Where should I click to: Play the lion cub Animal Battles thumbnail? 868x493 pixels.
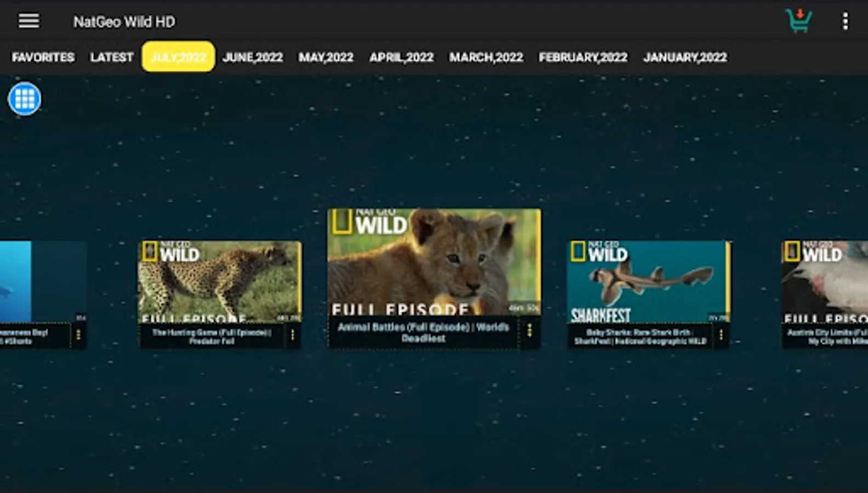434,262
